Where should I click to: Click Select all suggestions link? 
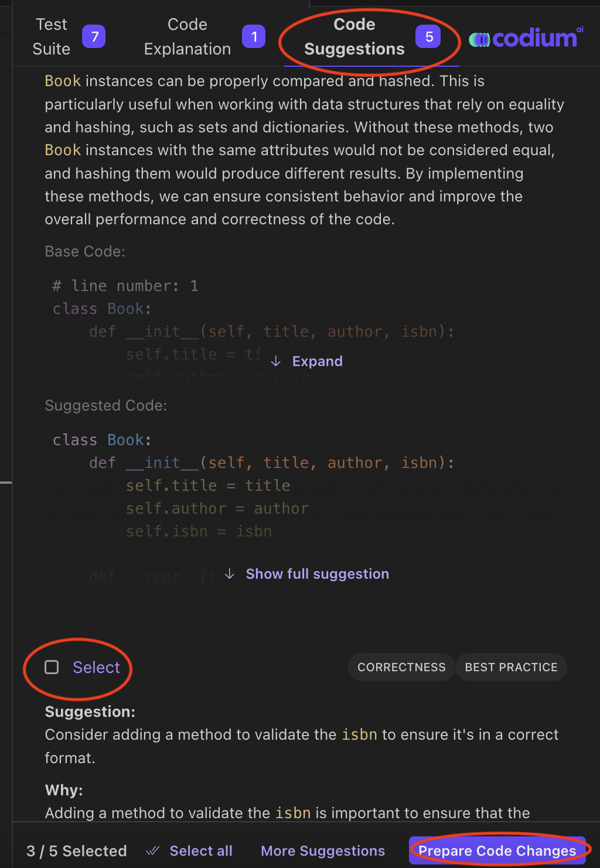(201, 851)
